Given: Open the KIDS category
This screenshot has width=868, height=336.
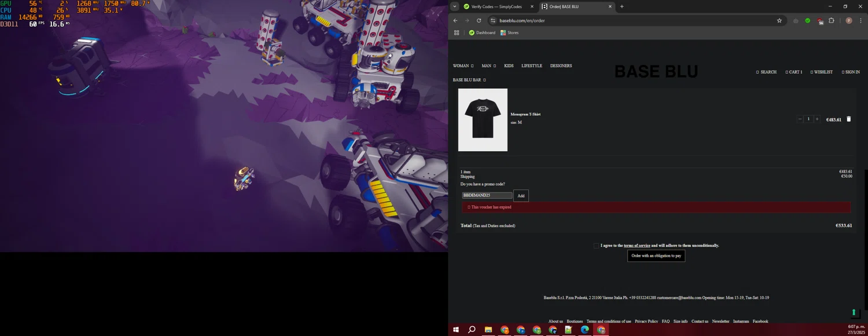Looking at the screenshot, I should 509,66.
